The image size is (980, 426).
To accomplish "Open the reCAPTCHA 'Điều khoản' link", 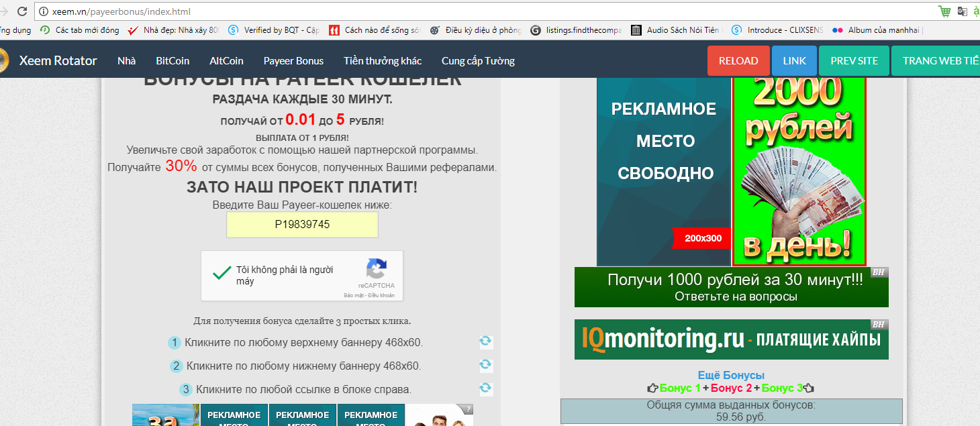I will (x=382, y=295).
